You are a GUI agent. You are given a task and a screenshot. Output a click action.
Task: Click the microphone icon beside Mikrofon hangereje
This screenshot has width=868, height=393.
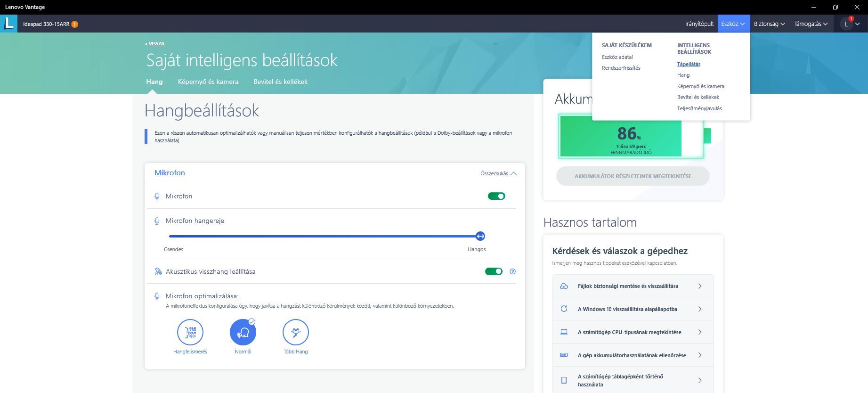coord(157,221)
